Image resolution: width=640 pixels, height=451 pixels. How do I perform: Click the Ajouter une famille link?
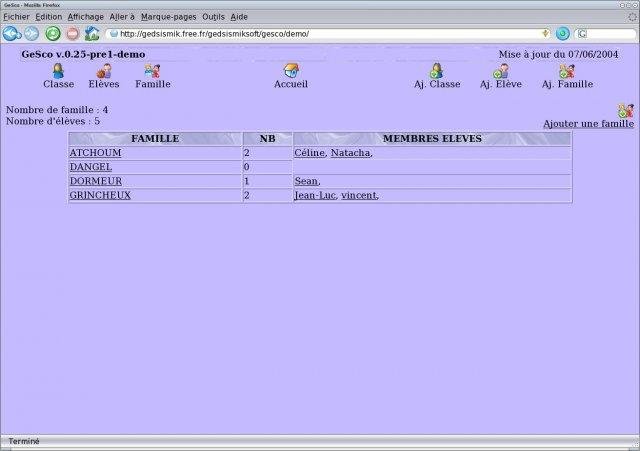point(589,124)
